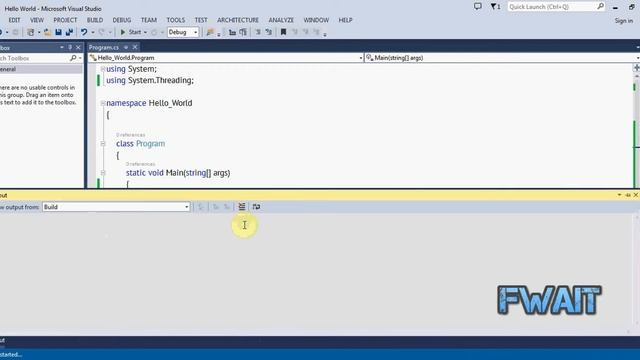Collapse the using directives region

pos(103,69)
